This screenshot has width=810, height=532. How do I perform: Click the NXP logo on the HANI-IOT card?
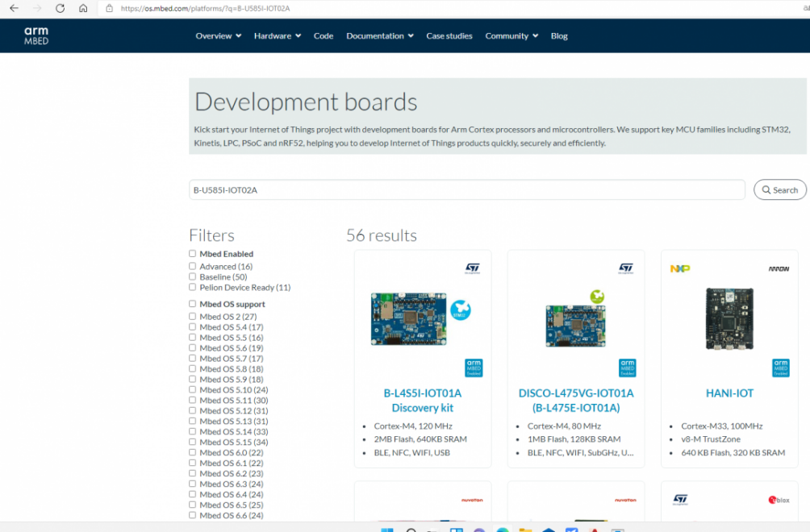click(680, 268)
